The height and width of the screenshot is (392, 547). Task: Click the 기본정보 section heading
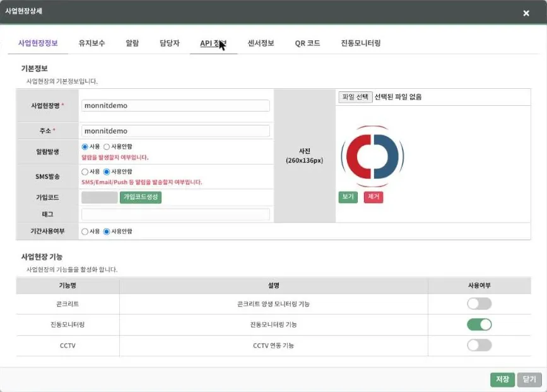pyautogui.click(x=34, y=69)
